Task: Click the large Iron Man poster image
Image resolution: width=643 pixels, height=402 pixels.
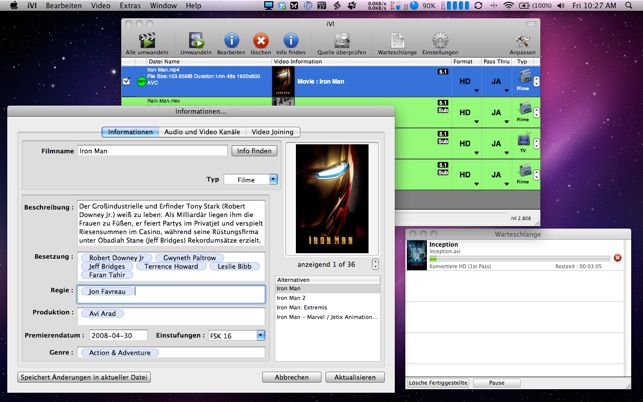Action: (x=332, y=199)
